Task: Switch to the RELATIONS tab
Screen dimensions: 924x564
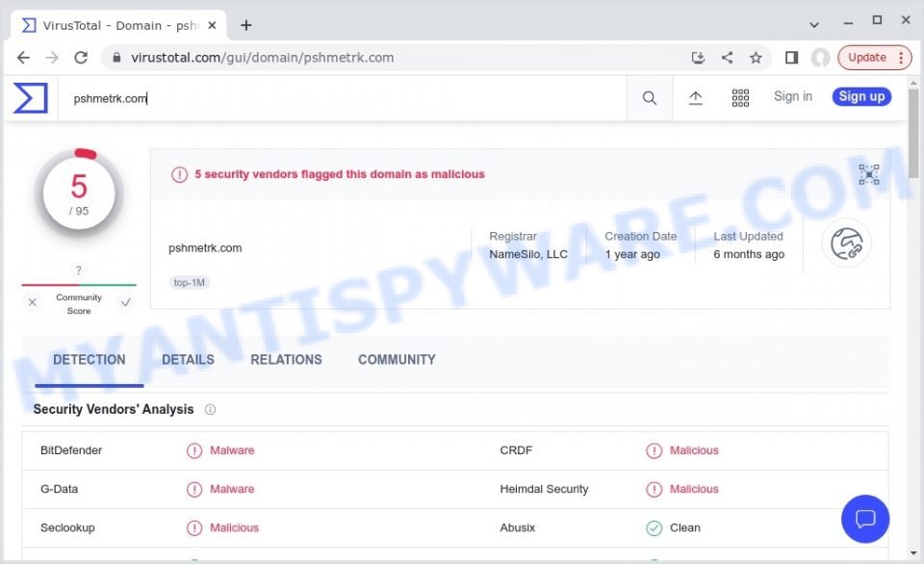Action: click(x=287, y=360)
